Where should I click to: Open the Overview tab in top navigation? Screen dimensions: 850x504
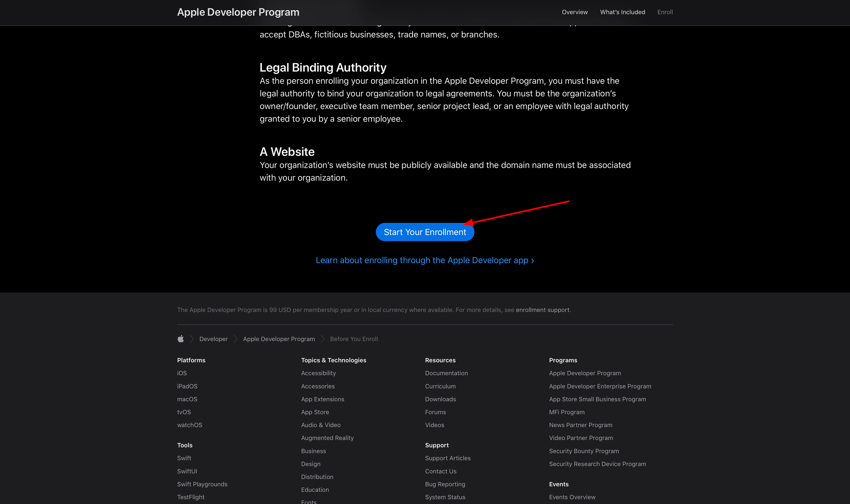[575, 12]
